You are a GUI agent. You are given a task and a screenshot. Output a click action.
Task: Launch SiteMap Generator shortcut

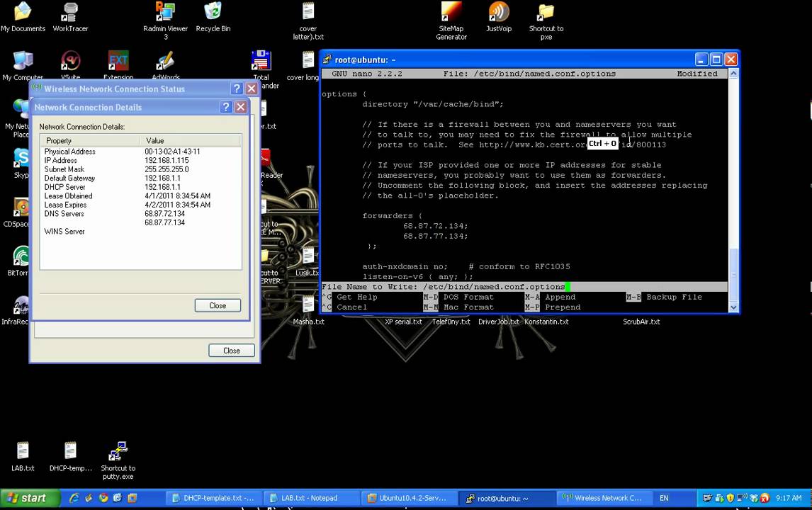[x=451, y=20]
